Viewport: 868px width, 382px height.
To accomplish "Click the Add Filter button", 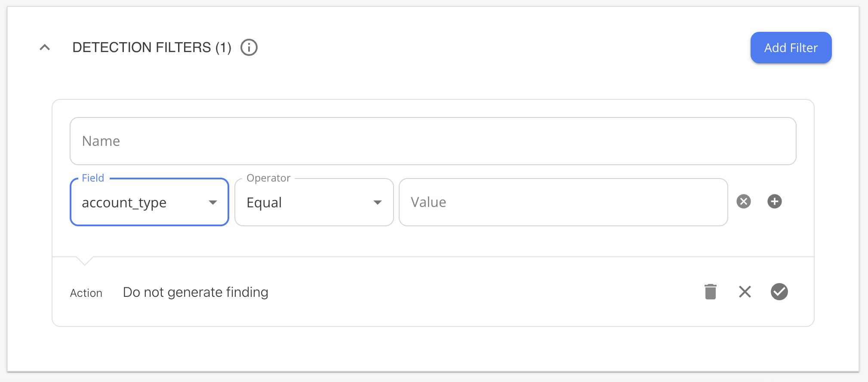I will tap(791, 48).
